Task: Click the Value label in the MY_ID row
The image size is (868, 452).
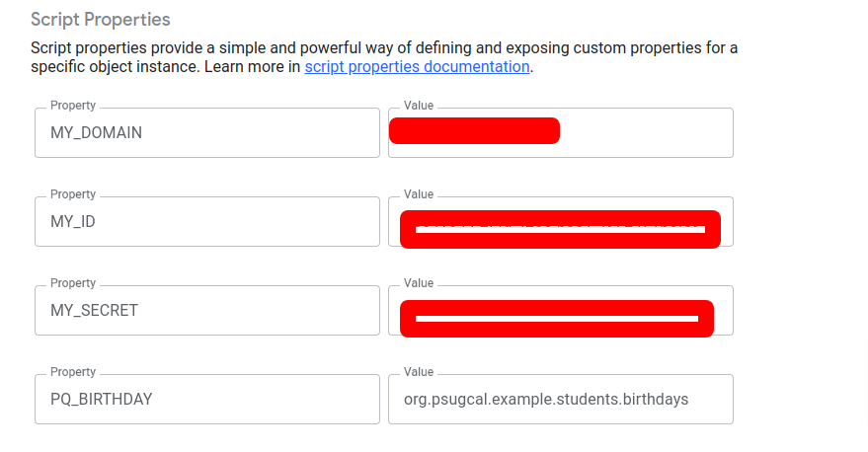Action: [x=419, y=194]
